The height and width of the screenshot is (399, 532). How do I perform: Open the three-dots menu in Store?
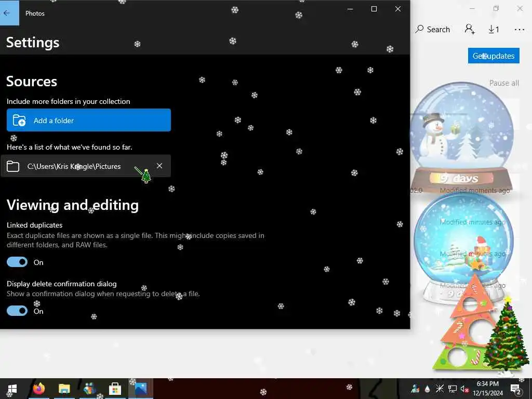(x=520, y=30)
